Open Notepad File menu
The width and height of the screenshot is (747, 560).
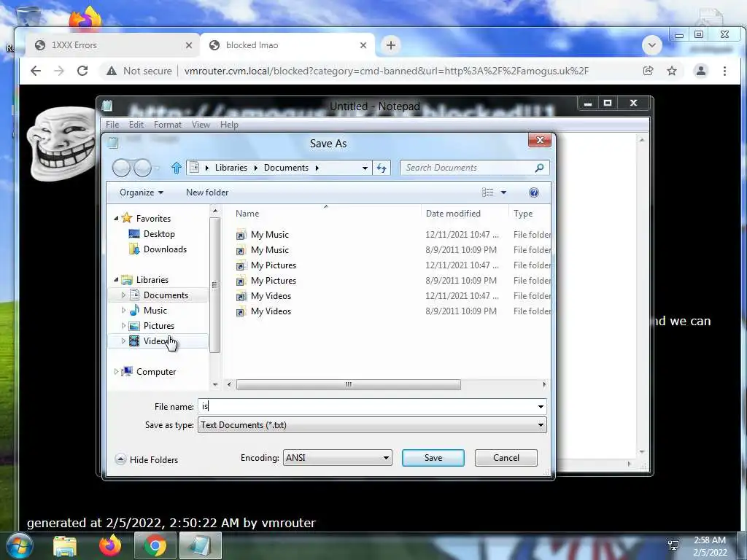pos(112,124)
